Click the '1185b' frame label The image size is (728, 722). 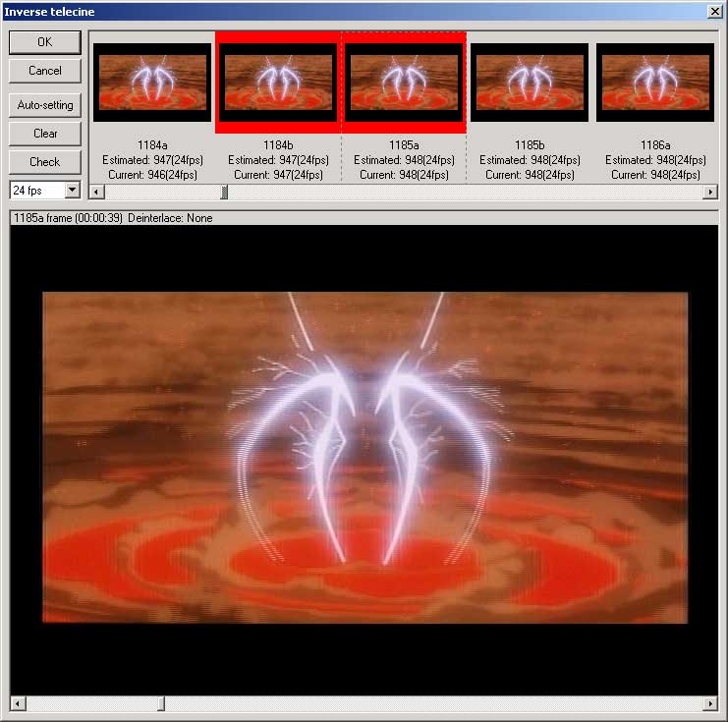point(530,144)
